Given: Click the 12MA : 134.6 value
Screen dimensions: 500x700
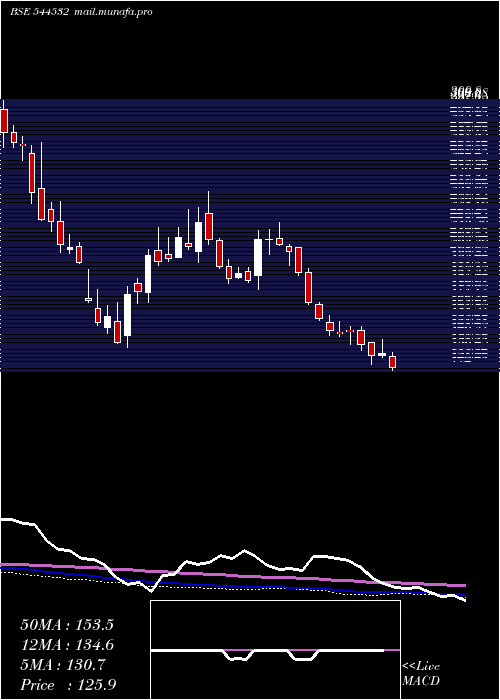Looking at the screenshot, I should pos(67,645).
